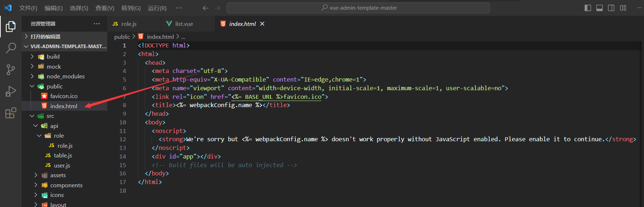Screen dimensions: 644x207
Task: Toggle the secondary side bar visibility
Action: pos(611,8)
